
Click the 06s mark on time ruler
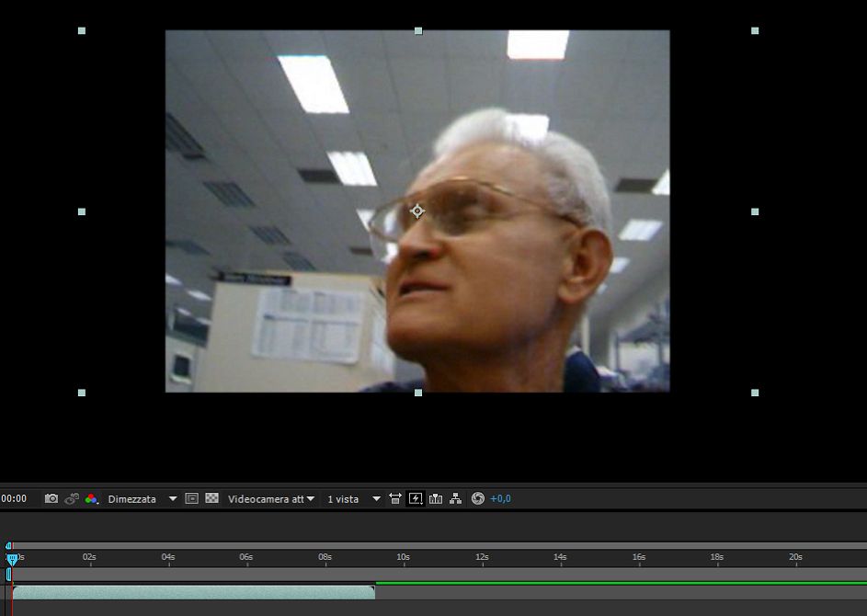[246, 557]
